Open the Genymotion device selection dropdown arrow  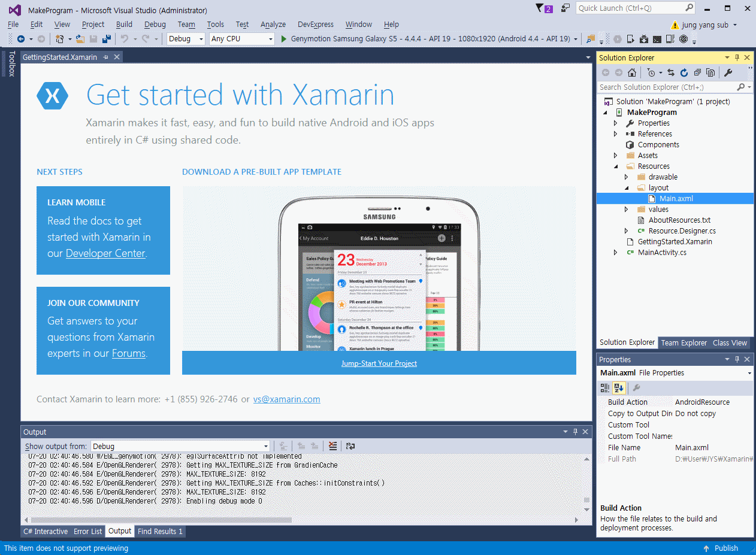(576, 39)
